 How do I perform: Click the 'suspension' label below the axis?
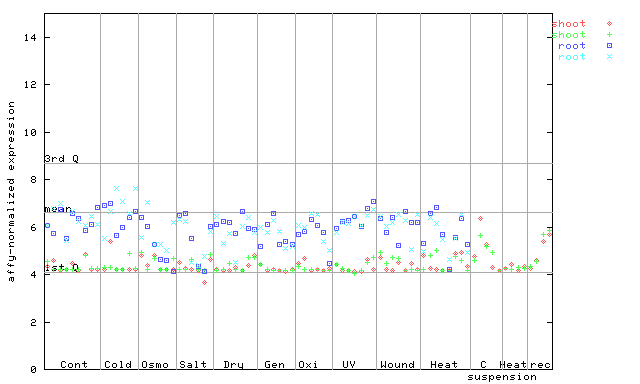[502, 377]
